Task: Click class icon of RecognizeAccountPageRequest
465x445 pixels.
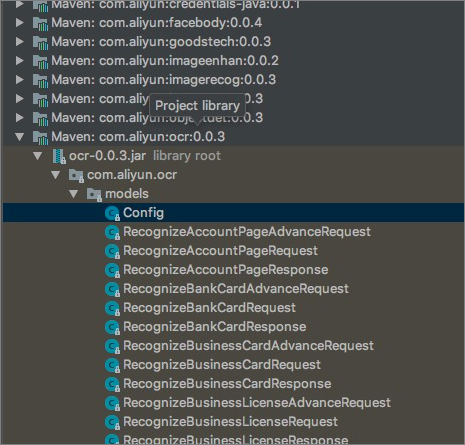Action: pos(112,251)
